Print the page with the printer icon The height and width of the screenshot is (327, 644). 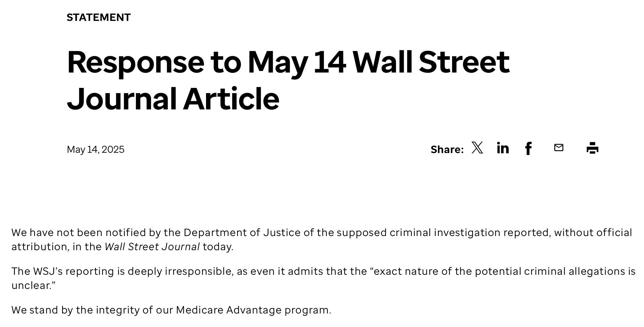(x=592, y=148)
